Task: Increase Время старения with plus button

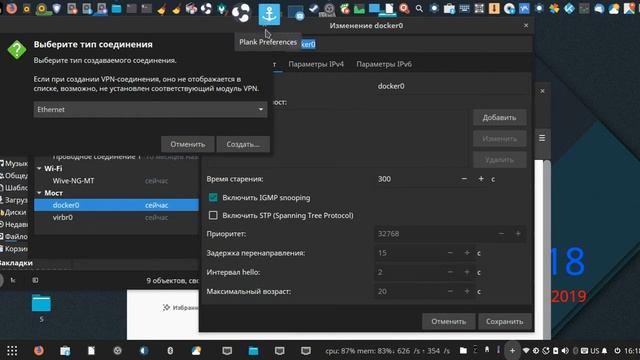Action: click(x=481, y=179)
